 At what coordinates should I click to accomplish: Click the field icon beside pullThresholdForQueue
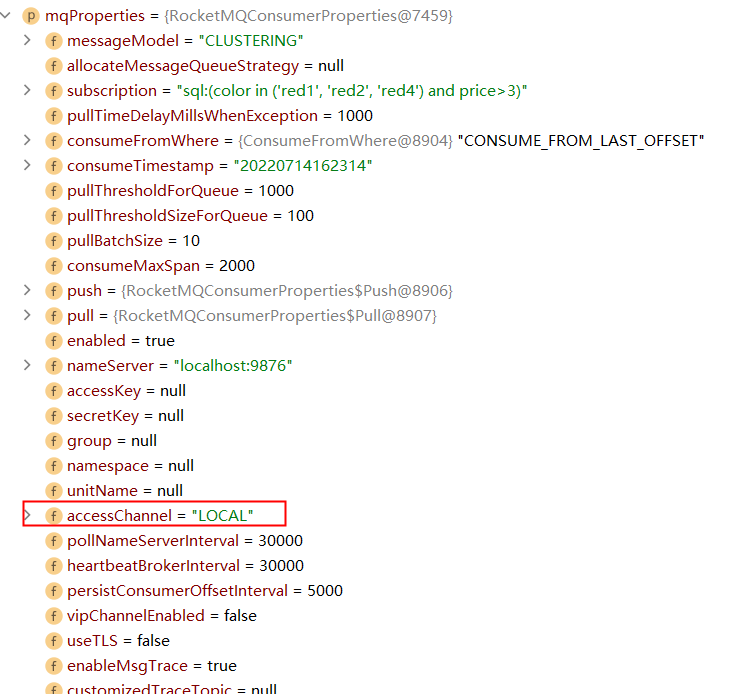click(x=54, y=191)
